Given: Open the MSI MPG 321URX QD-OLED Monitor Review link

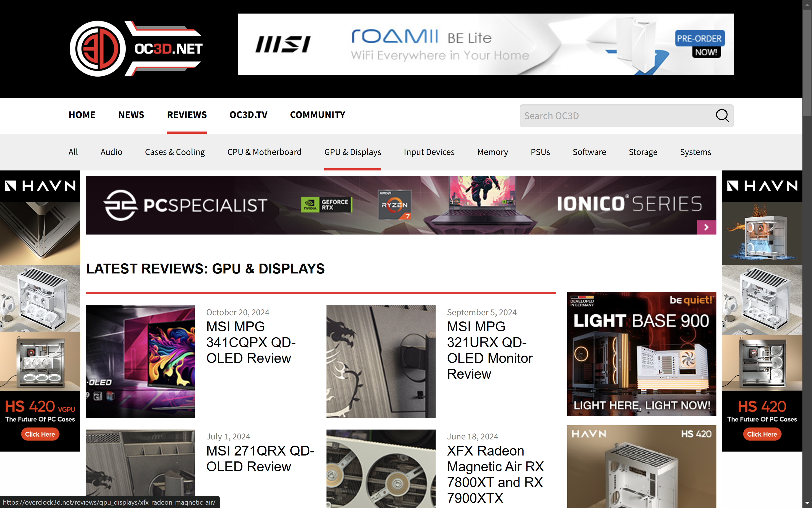Looking at the screenshot, I should (489, 350).
